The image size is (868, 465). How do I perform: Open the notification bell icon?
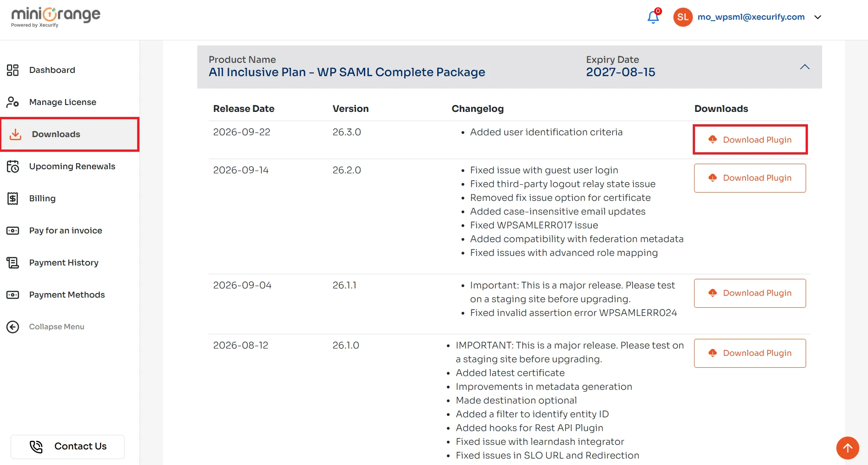pyautogui.click(x=653, y=17)
